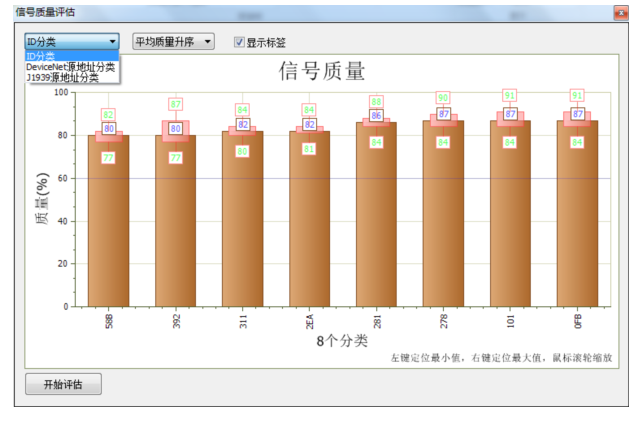
Task: Toggle the 显示标签 checkbox
Action: (x=239, y=42)
